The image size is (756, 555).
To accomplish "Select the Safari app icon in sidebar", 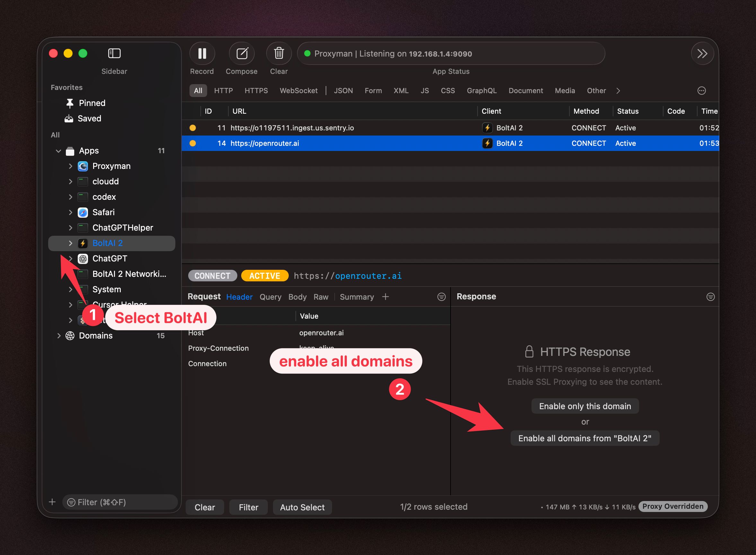I will (x=83, y=213).
